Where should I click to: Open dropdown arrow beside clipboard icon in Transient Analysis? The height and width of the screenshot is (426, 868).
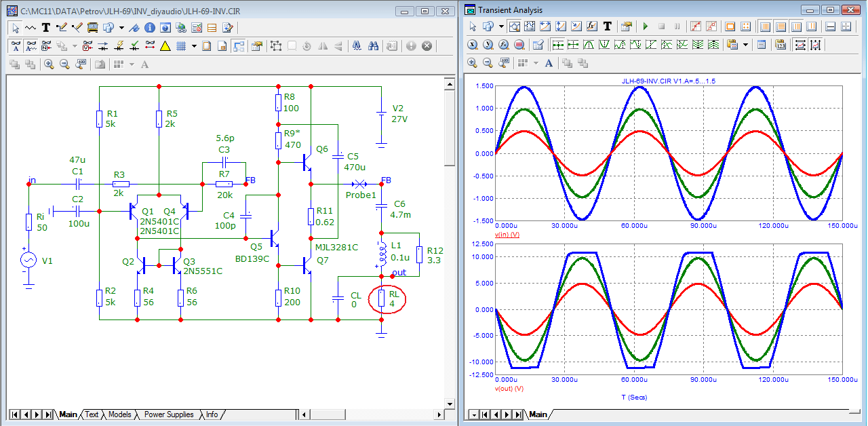coord(745,45)
